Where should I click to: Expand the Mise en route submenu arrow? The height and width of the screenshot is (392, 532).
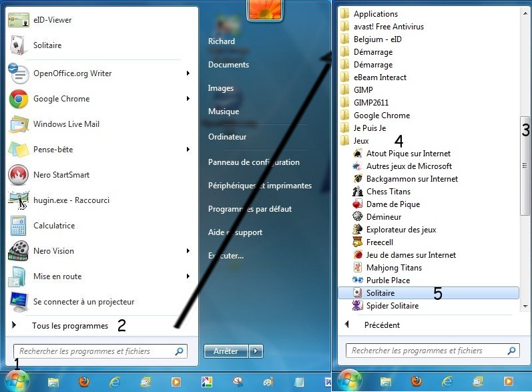[188, 276]
